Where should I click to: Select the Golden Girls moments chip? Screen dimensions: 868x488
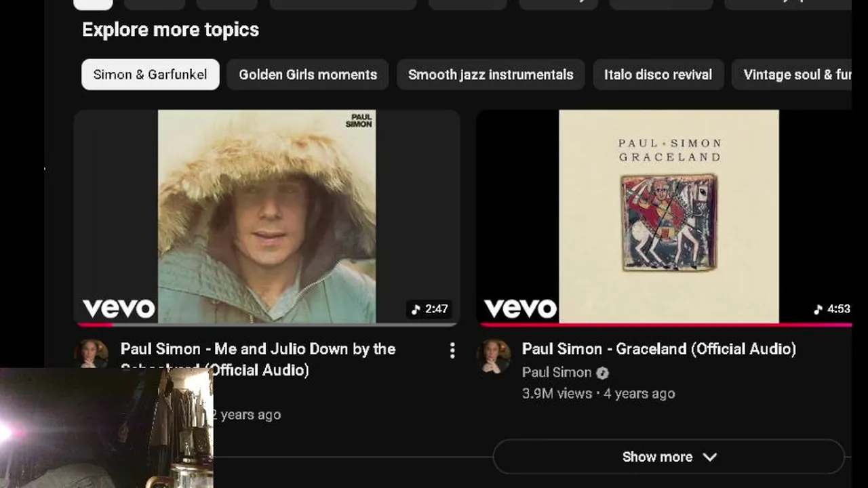[308, 75]
